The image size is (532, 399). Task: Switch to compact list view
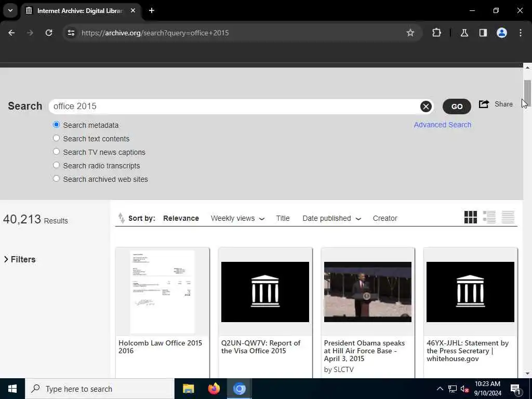pos(508,217)
